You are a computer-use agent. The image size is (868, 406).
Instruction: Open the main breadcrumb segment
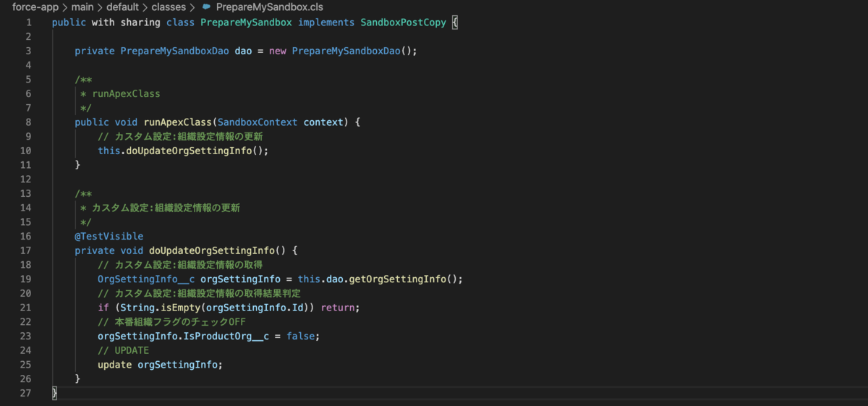pos(82,7)
